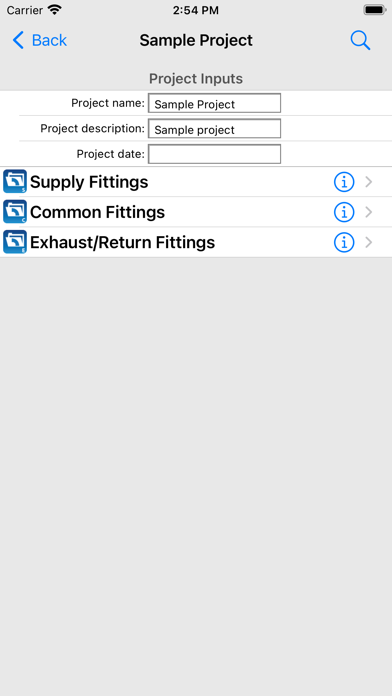
Task: Click the Supply Fittings blue duct icon
Action: (x=15, y=182)
